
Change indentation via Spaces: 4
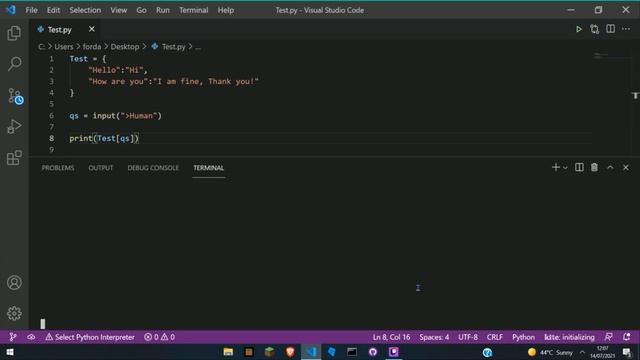(x=434, y=337)
